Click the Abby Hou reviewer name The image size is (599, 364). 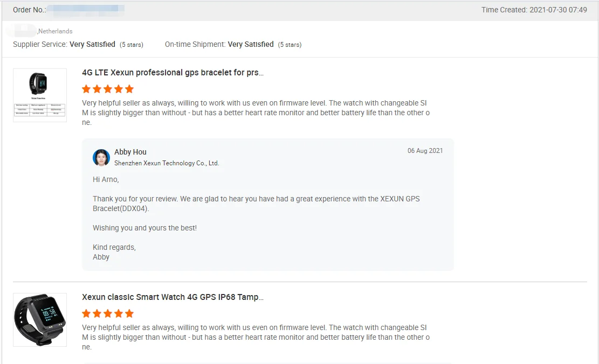tap(130, 152)
